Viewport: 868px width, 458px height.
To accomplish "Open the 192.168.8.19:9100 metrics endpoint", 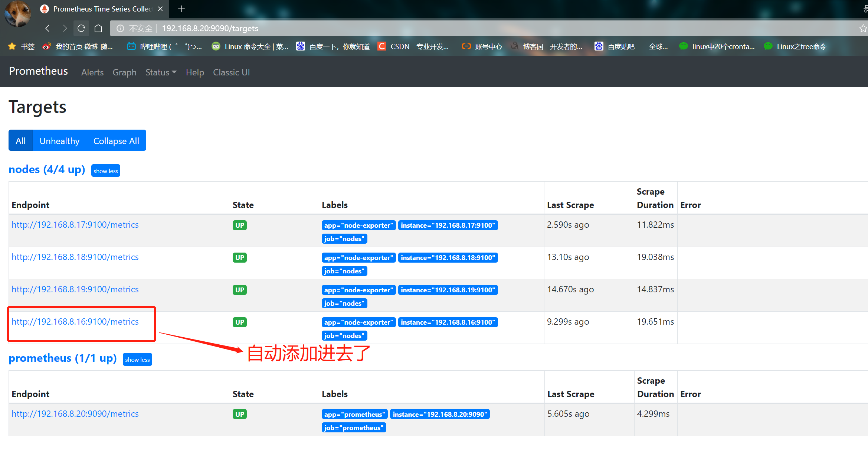I will [x=75, y=289].
